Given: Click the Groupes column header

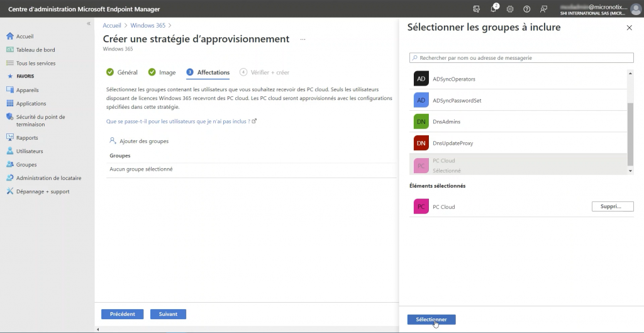Looking at the screenshot, I should coord(120,155).
